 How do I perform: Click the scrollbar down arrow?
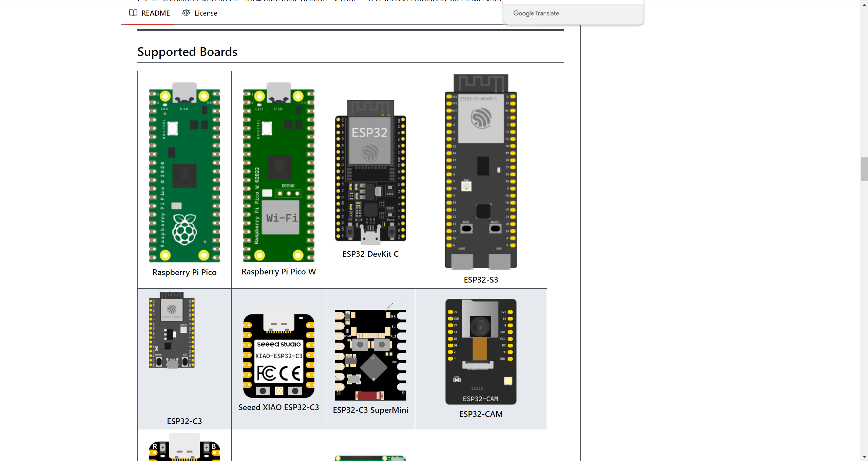864,457
